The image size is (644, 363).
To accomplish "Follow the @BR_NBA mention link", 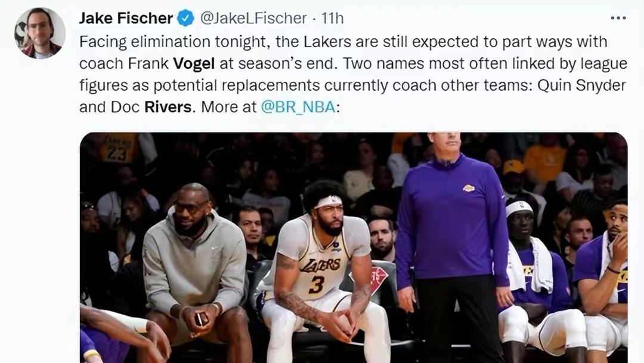I will tap(298, 107).
